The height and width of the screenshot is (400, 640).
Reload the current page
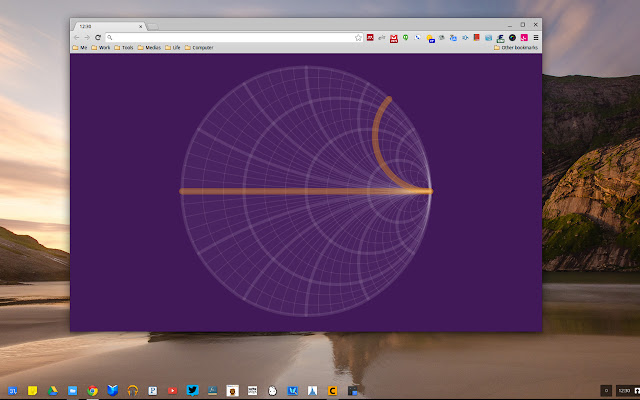point(98,38)
